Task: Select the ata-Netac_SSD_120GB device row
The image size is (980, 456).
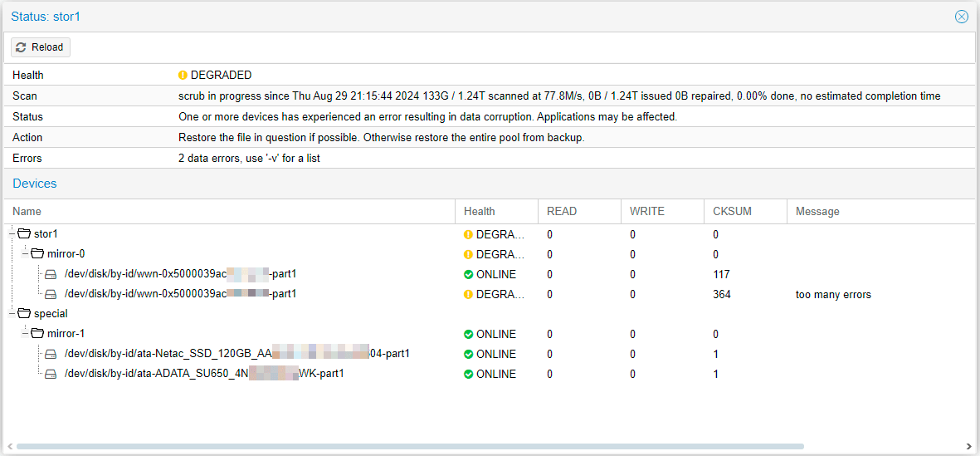Action: pos(490,354)
